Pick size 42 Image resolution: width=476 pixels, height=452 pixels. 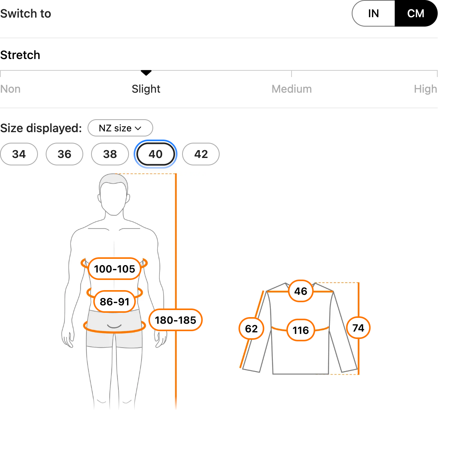pyautogui.click(x=201, y=154)
